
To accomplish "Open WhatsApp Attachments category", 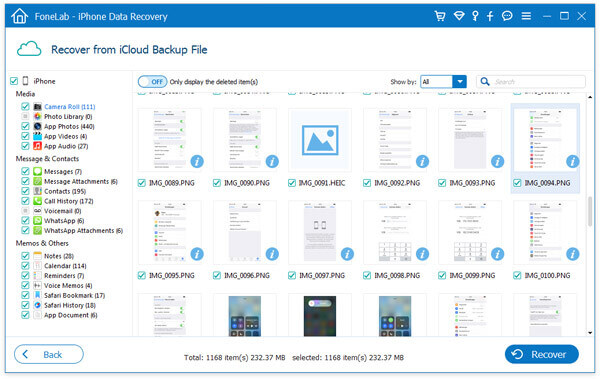I will 83,230.
